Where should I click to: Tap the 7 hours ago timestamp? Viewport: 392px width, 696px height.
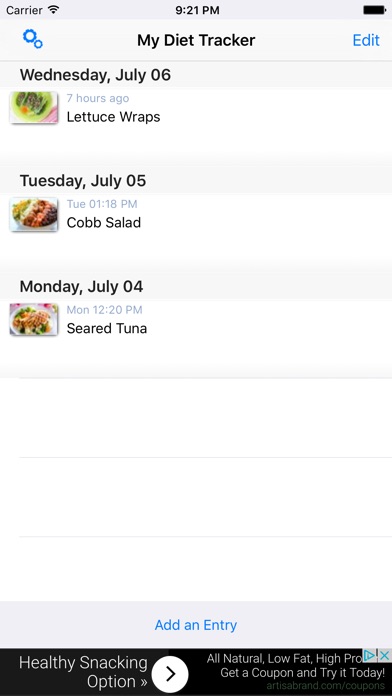point(98,98)
